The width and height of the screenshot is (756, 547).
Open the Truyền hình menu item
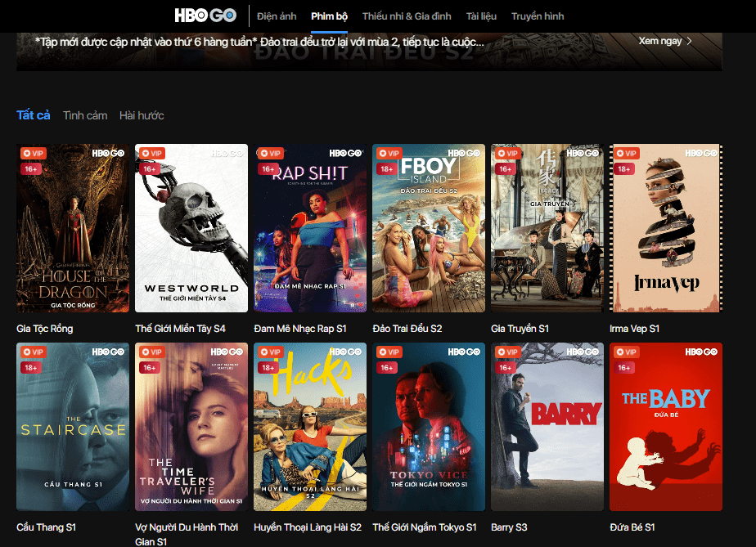click(537, 15)
